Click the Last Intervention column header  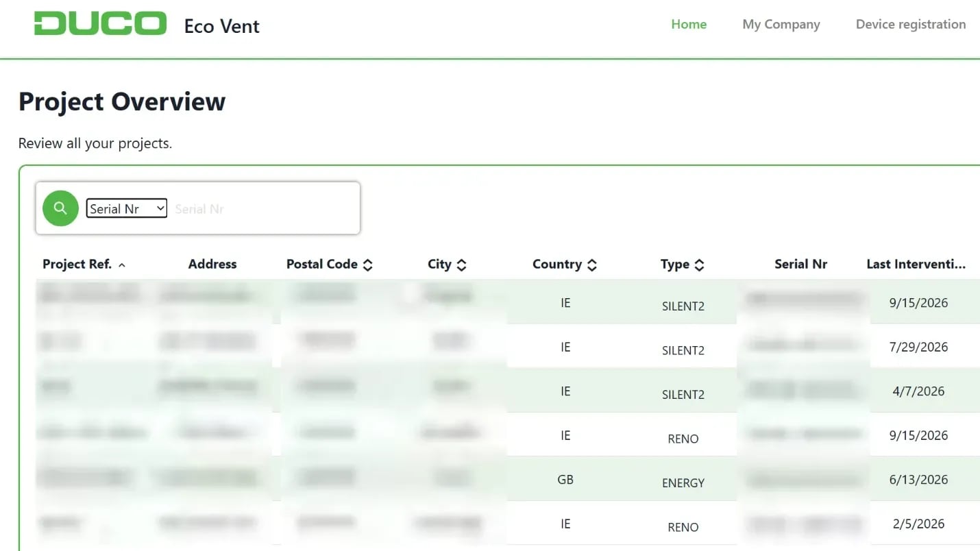916,264
